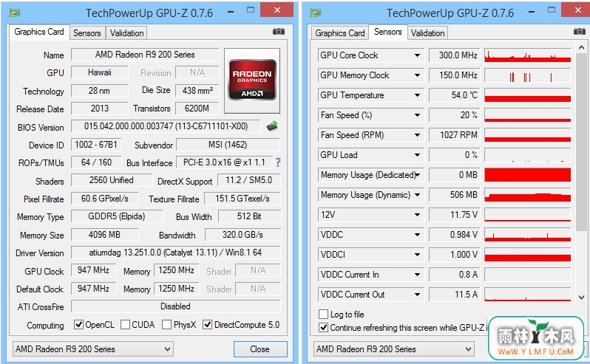Click the Memory Type GDDR5 (Elpida) field
590x364 pixels.
(x=117, y=216)
